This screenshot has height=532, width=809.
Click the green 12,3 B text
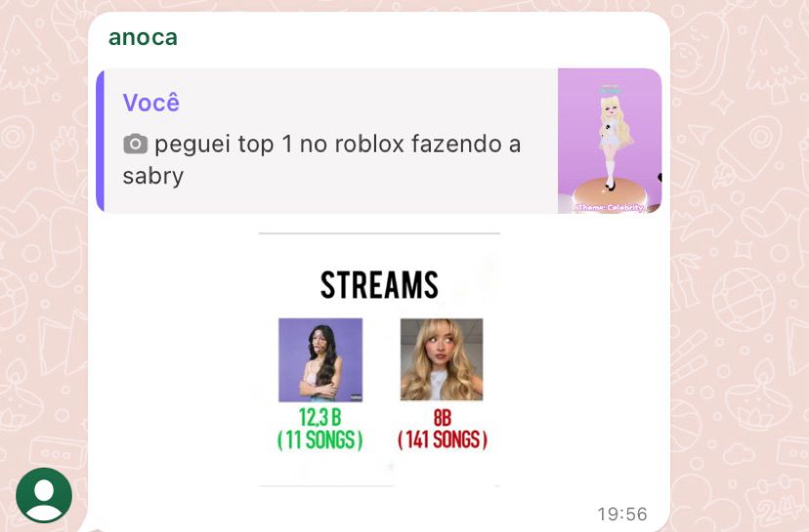(319, 417)
